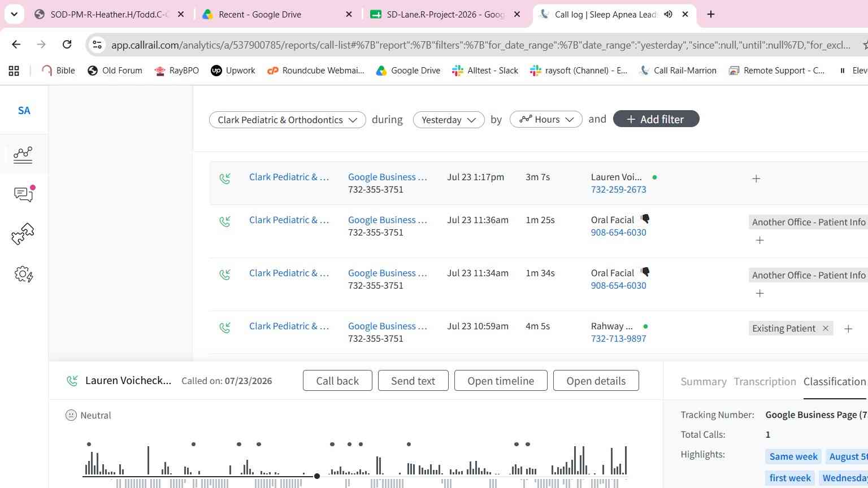This screenshot has height=488, width=868.
Task: Expand the Clark Pediatric & Orthodontics company dropdown
Action: tap(288, 120)
